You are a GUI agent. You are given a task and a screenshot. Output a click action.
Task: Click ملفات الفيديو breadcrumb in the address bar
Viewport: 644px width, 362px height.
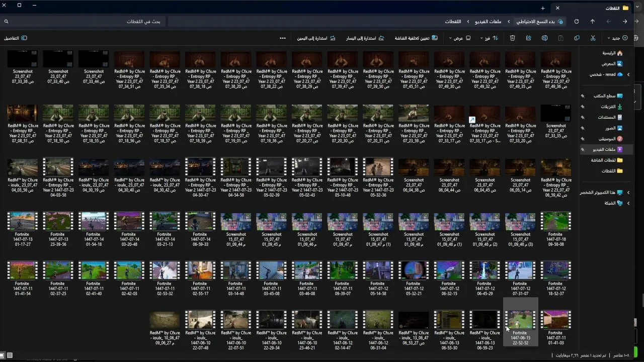[488, 22]
